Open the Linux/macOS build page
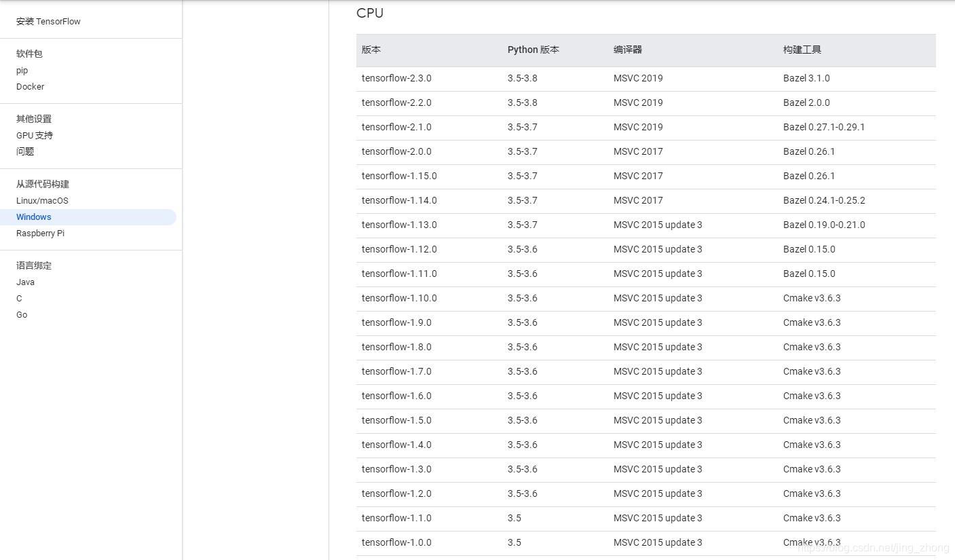Screen dimensions: 955x560 42,200
